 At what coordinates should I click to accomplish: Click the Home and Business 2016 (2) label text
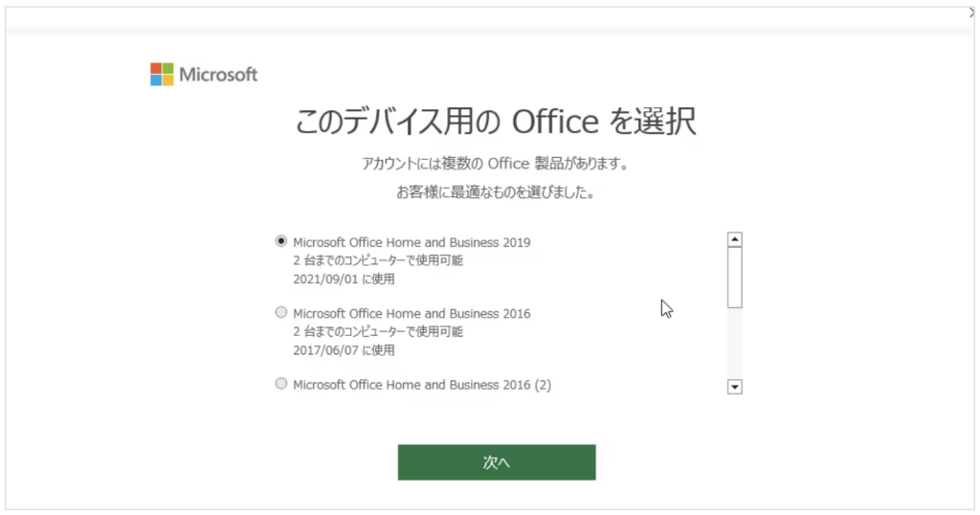coord(421,384)
